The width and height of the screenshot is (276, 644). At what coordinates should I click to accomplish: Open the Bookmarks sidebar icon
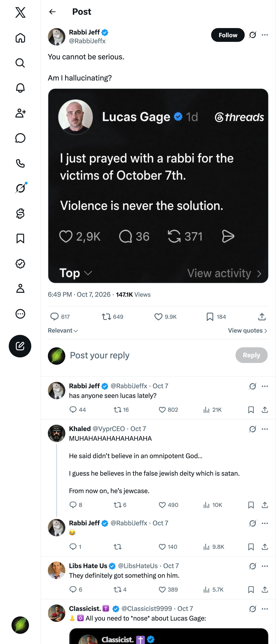20,239
